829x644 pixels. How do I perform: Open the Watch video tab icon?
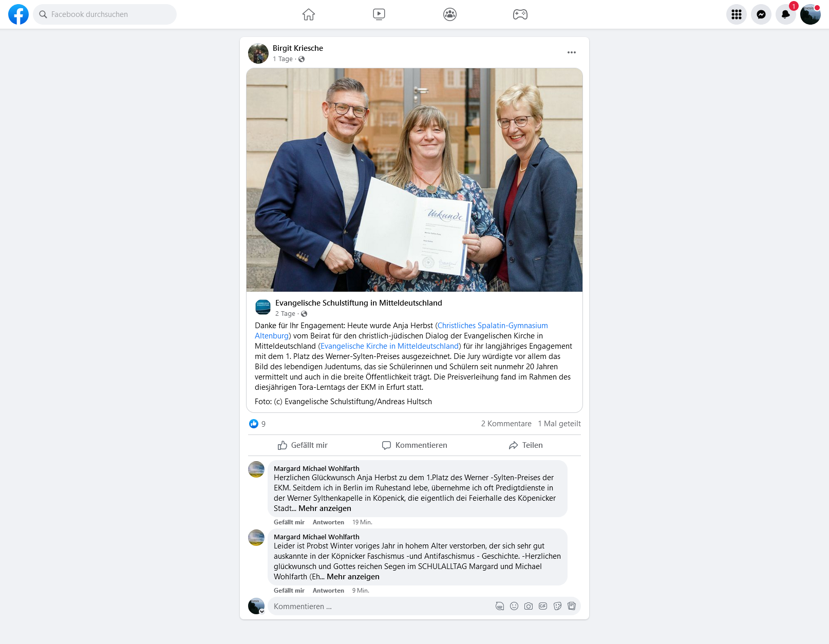[379, 14]
